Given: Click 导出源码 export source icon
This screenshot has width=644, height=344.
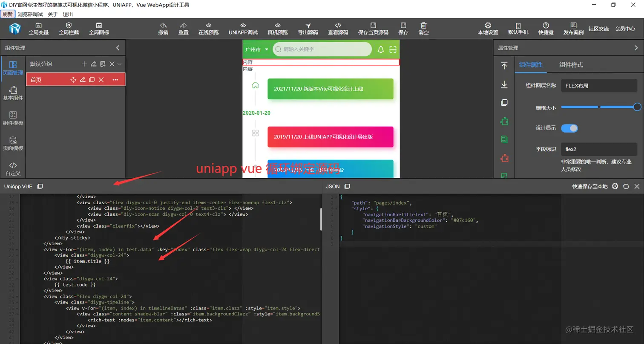Looking at the screenshot, I should pos(308,29).
